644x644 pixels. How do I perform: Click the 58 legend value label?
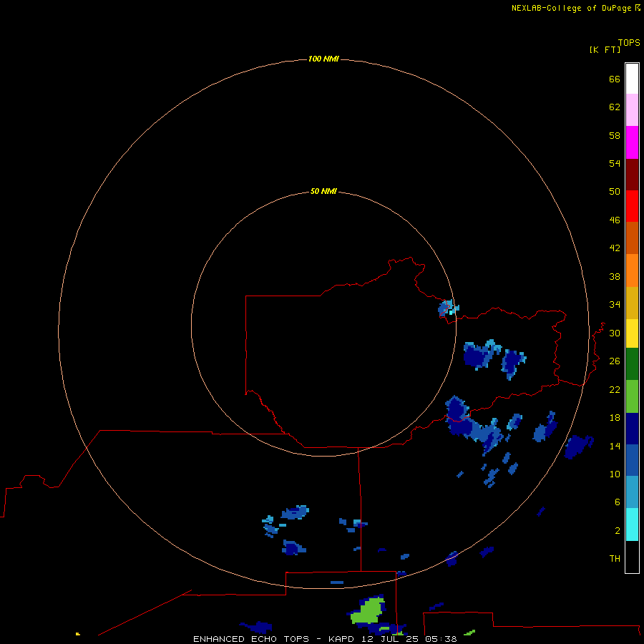(615, 135)
